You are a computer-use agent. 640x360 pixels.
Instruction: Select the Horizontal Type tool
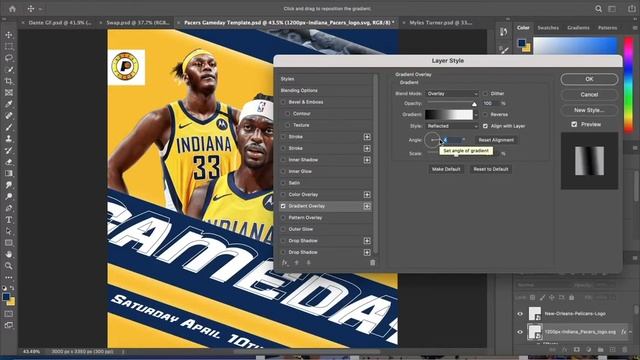tap(9, 220)
